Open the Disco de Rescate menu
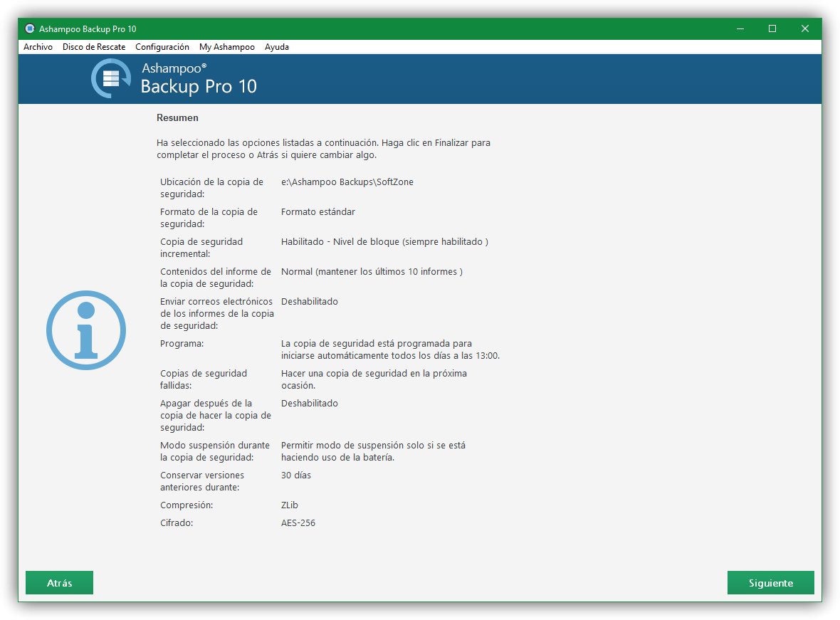840x620 pixels. point(94,47)
